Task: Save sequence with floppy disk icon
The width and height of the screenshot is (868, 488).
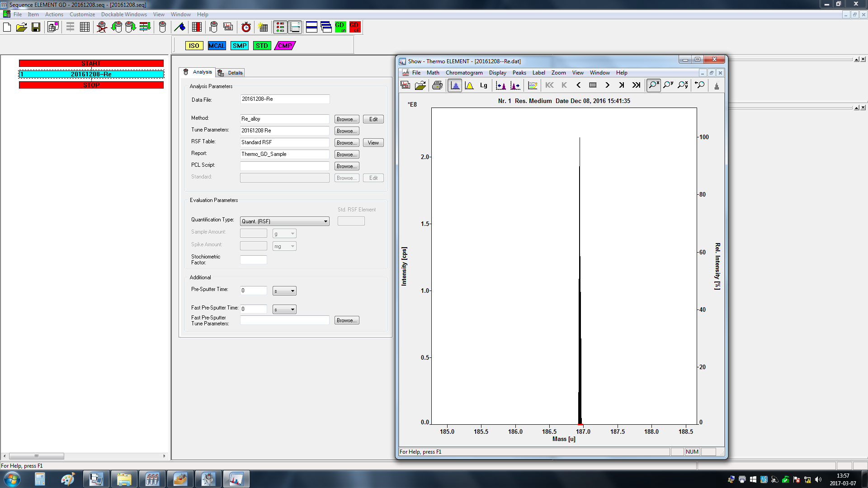Action: point(36,27)
